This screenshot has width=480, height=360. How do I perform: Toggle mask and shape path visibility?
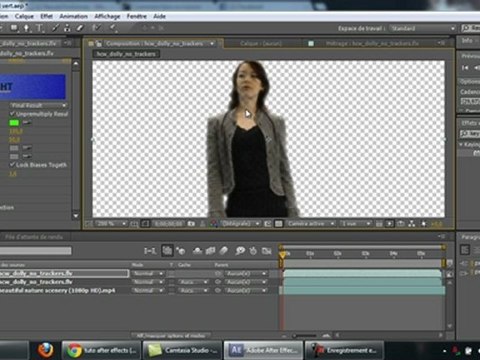tap(145, 224)
